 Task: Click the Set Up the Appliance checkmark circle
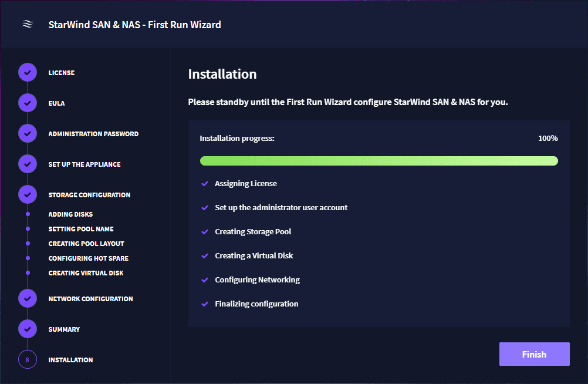click(x=28, y=164)
